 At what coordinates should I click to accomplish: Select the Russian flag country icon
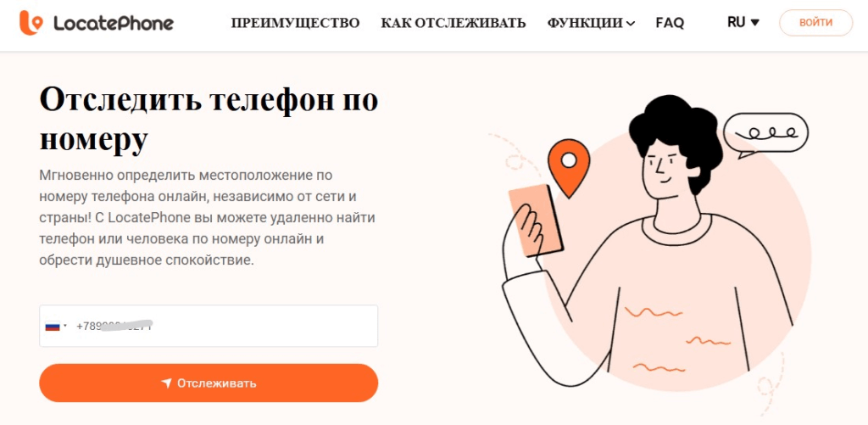pos(52,327)
